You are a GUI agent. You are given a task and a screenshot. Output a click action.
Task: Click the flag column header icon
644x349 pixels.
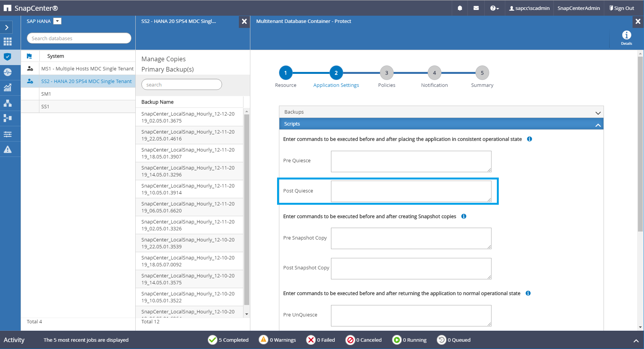(x=29, y=56)
